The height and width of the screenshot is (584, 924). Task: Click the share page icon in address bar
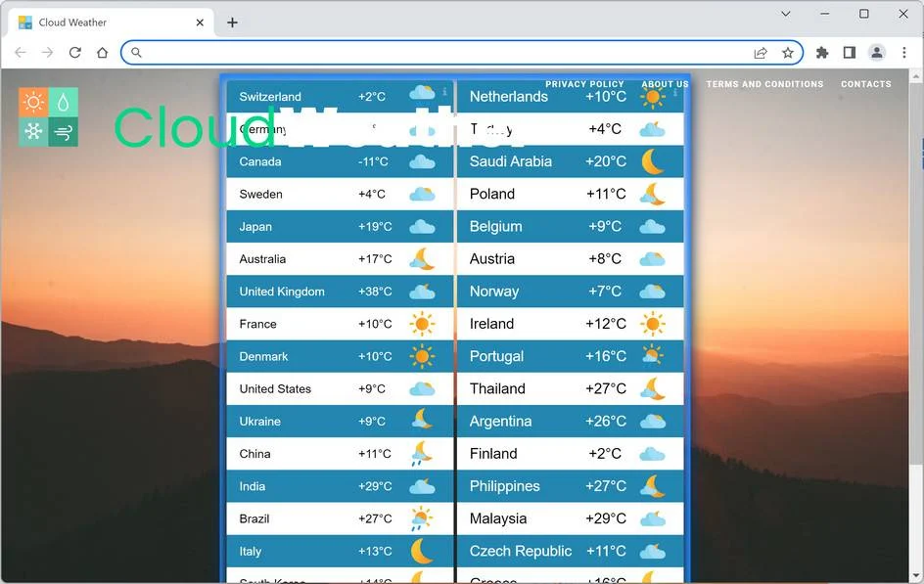pyautogui.click(x=761, y=53)
